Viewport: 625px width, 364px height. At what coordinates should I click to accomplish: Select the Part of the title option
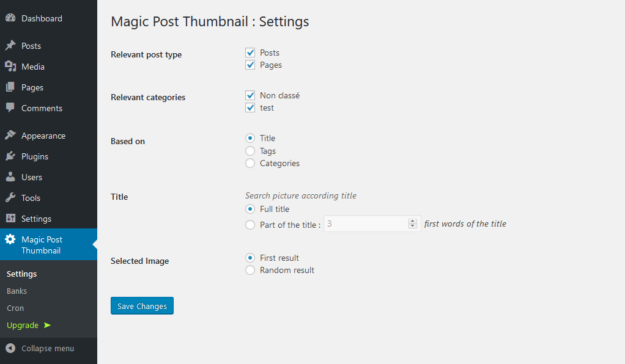point(250,225)
